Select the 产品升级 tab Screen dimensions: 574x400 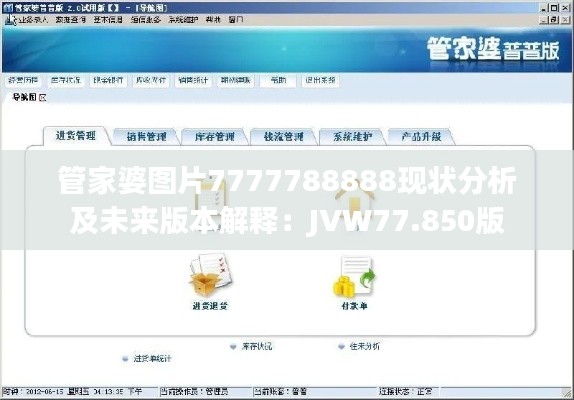click(x=421, y=137)
